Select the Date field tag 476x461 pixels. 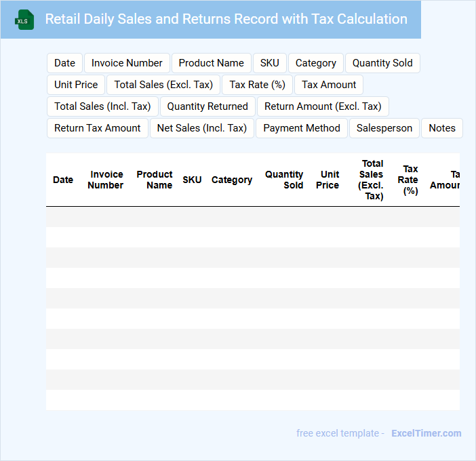(x=64, y=63)
